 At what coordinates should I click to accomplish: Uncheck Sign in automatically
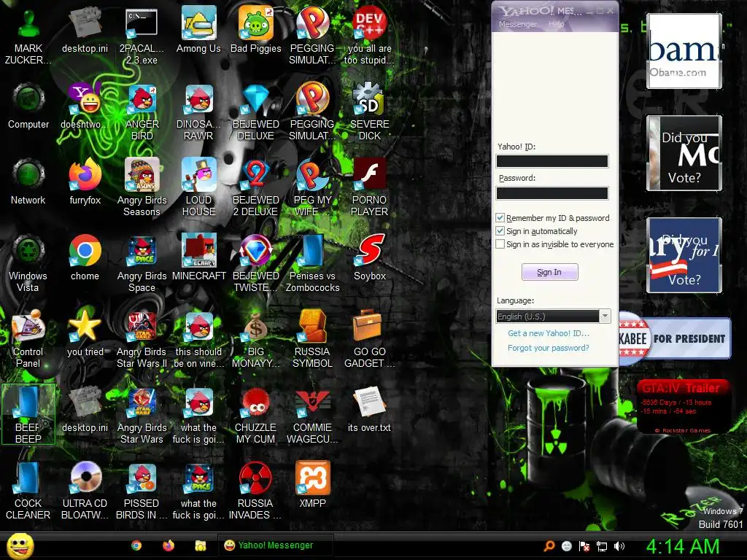[x=500, y=231]
